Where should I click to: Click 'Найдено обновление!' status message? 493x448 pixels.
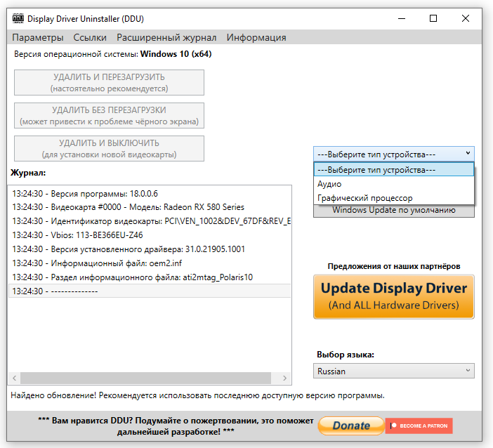[x=197, y=395]
